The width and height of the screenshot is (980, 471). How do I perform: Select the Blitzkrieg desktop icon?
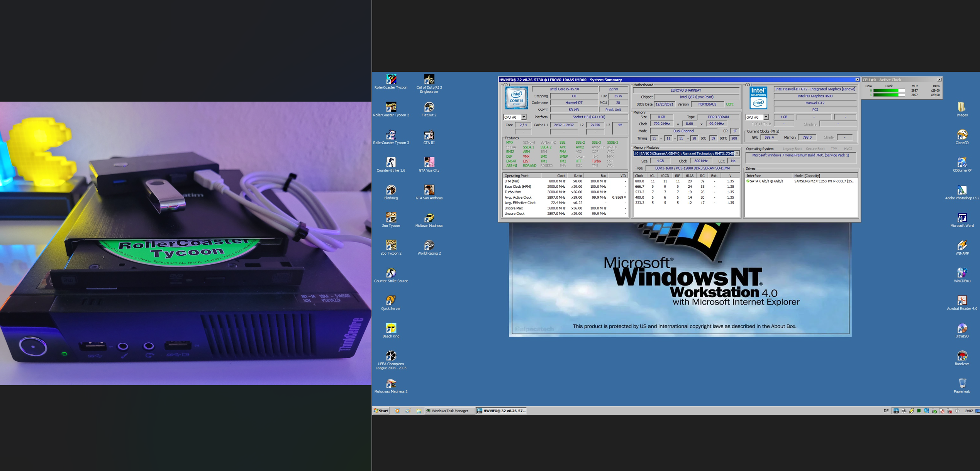391,192
